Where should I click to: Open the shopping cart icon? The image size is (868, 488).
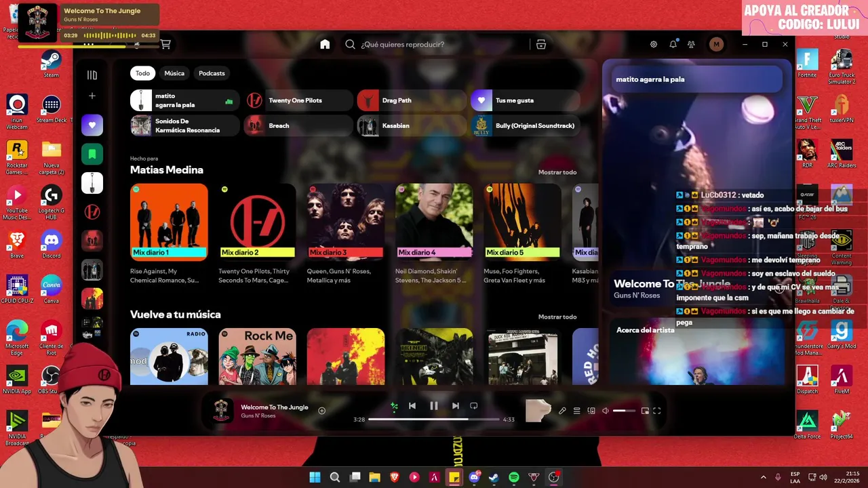pos(165,44)
